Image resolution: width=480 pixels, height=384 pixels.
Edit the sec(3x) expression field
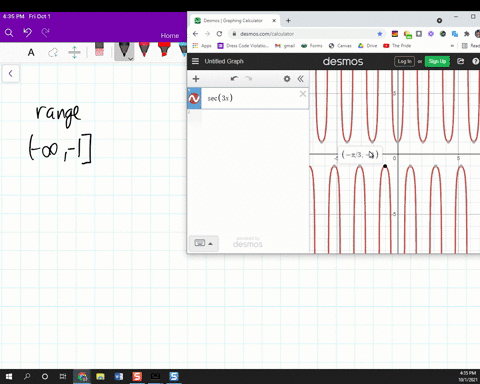tap(250, 98)
